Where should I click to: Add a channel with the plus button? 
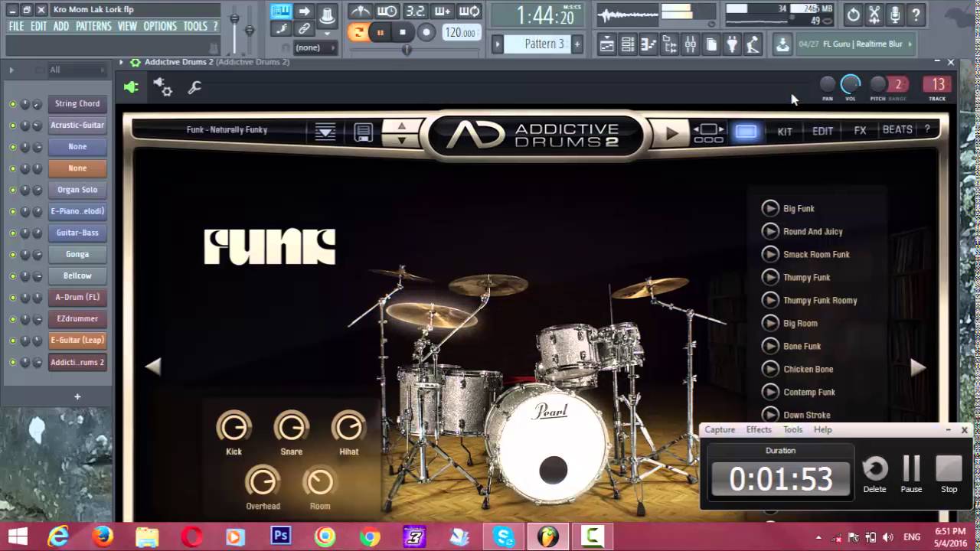[x=77, y=396]
